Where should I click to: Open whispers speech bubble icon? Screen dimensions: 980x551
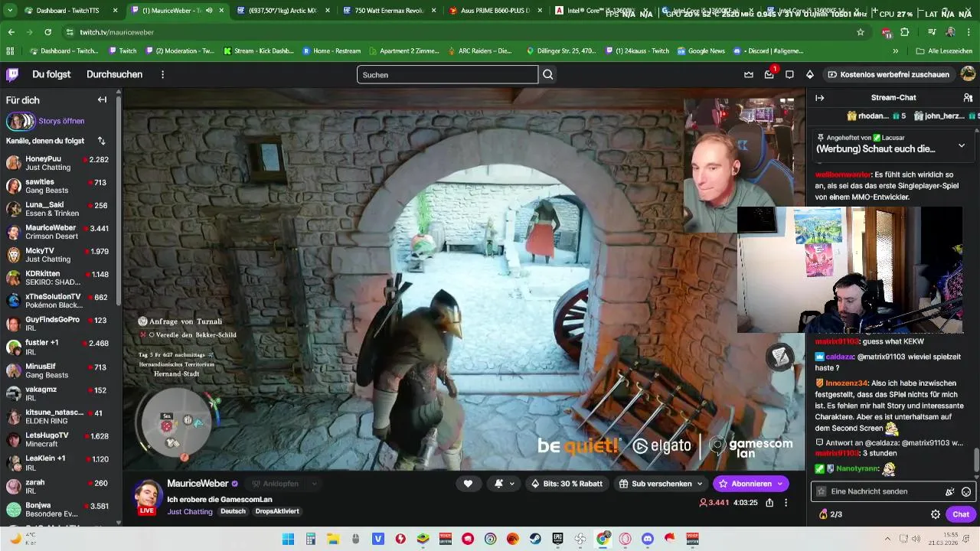click(789, 74)
